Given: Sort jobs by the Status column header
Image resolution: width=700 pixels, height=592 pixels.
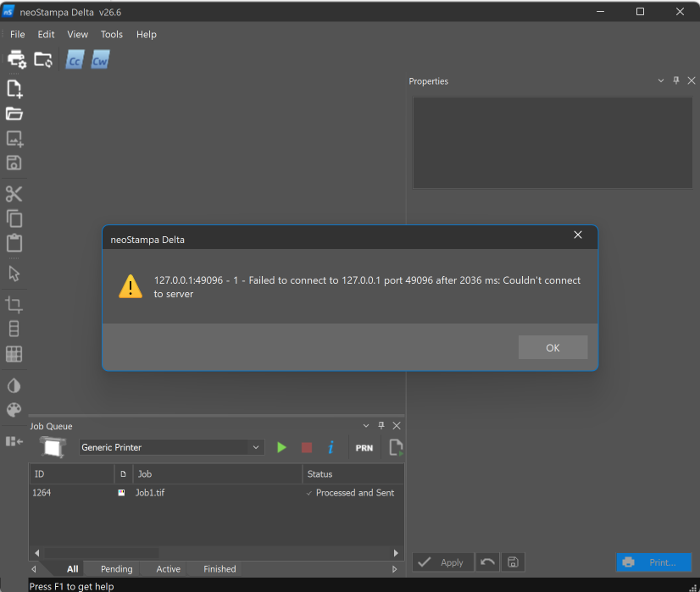Looking at the screenshot, I should [x=353, y=473].
